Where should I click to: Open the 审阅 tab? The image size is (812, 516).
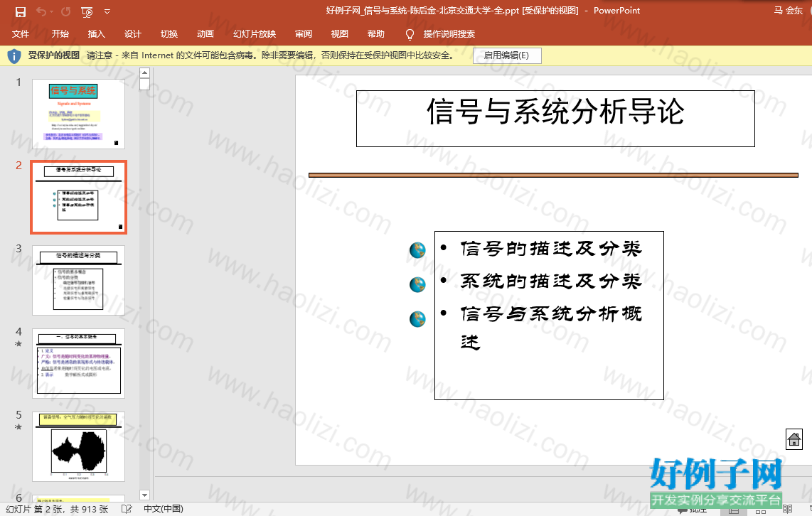pos(304,33)
